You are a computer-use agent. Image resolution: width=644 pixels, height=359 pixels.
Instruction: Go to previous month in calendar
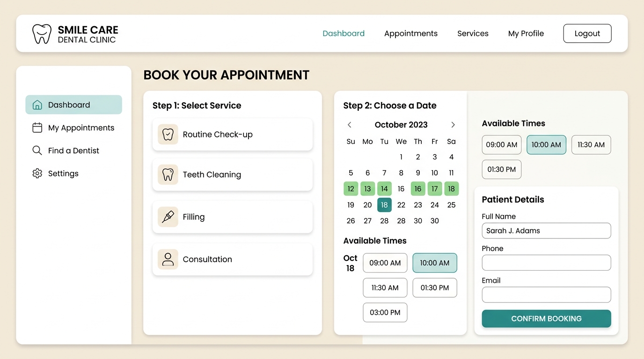[349, 125]
